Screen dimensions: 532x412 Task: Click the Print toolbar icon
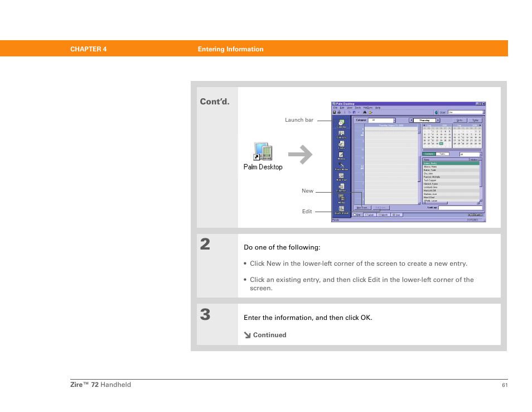(x=339, y=112)
